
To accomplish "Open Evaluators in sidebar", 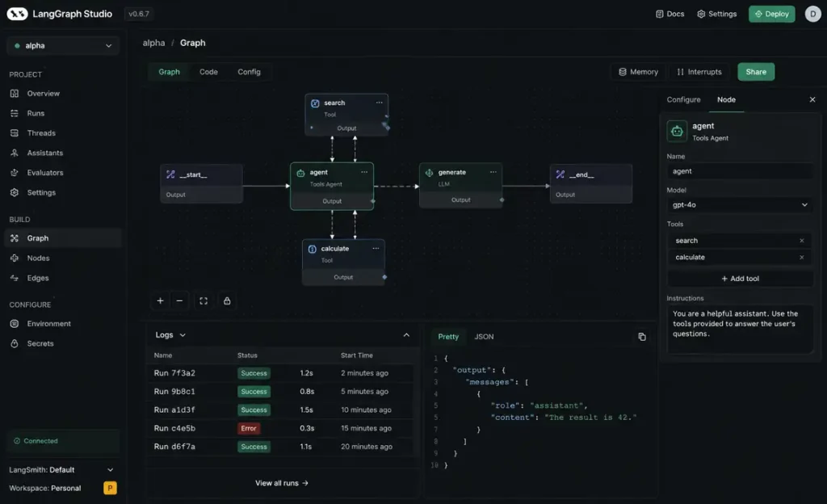I will (x=45, y=172).
